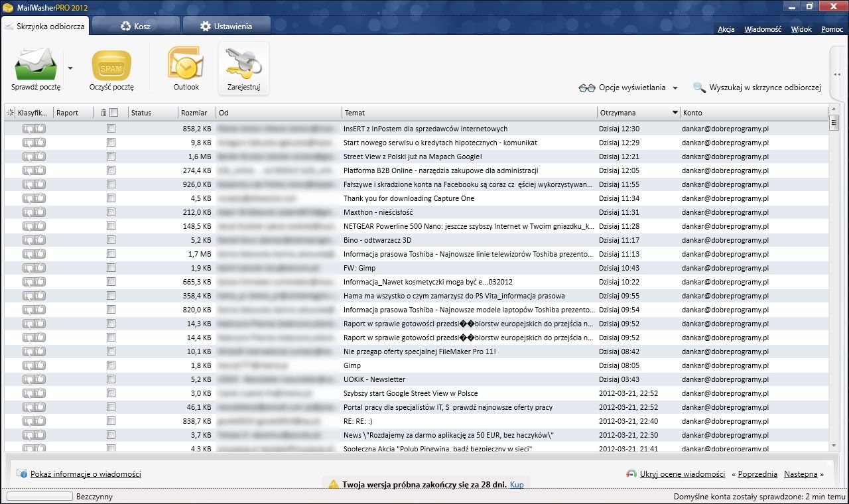The height and width of the screenshot is (504, 849).
Task: Toggle the select-all checkbox in header
Action: tap(113, 113)
